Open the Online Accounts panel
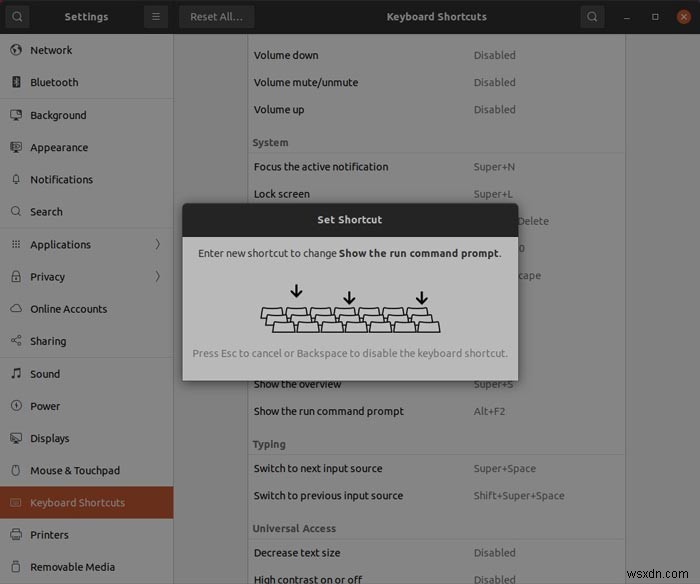Screen dimensions: 700x584 click(x=87, y=309)
